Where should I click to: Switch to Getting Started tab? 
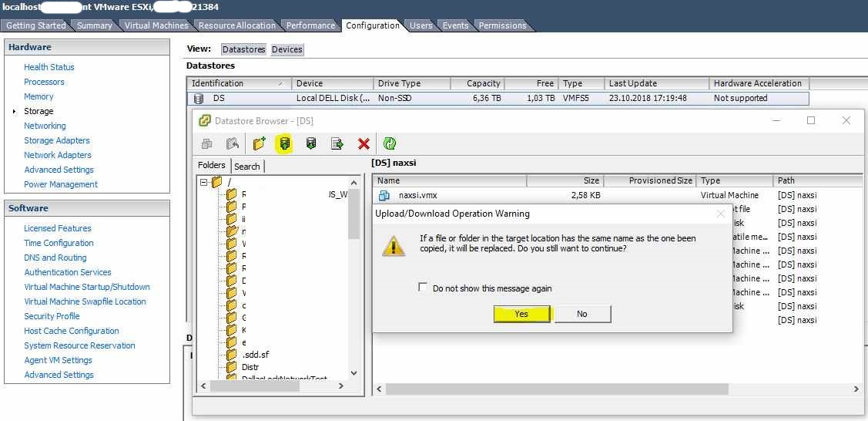[x=36, y=25]
